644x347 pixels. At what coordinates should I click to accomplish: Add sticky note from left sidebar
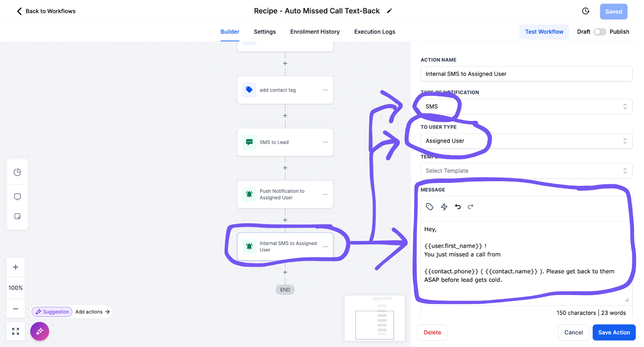point(17,217)
